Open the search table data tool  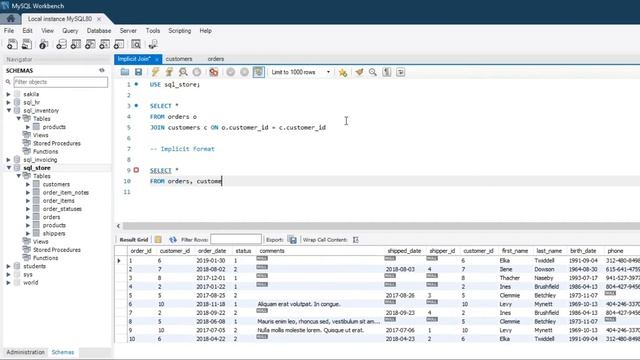(136, 44)
